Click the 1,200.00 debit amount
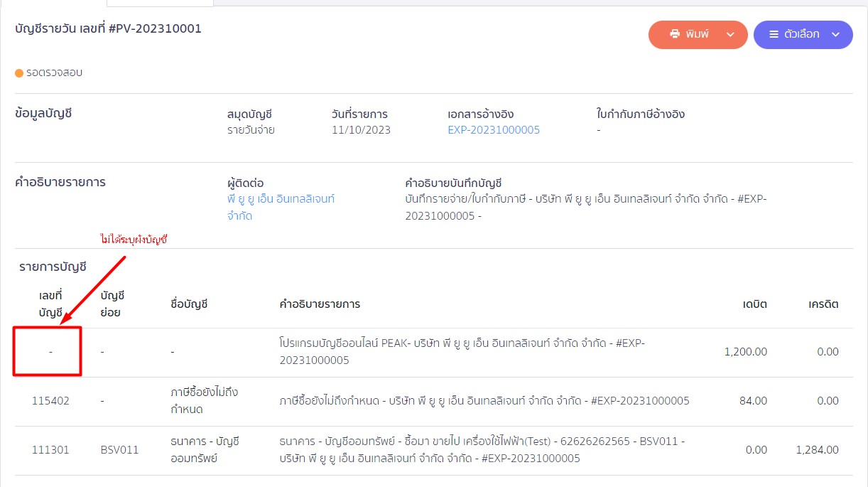 (x=745, y=352)
